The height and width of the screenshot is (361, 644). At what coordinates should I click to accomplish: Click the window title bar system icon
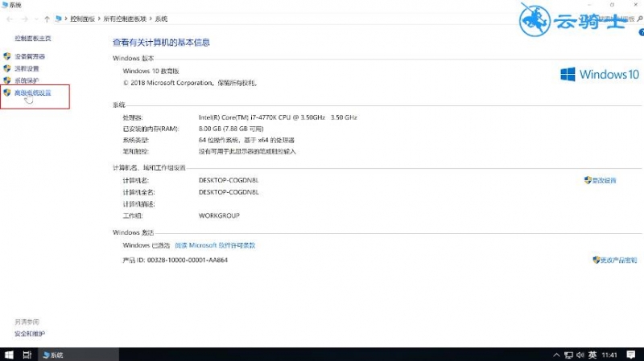5,5
